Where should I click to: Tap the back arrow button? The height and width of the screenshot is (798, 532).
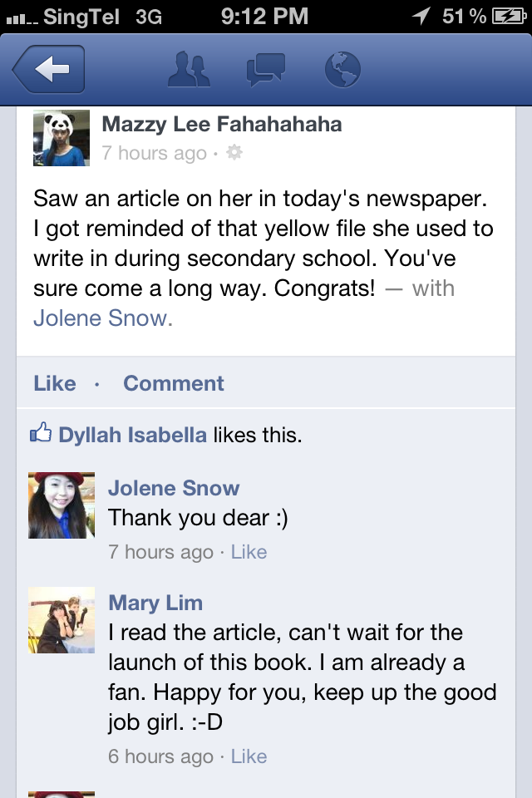tap(49, 69)
